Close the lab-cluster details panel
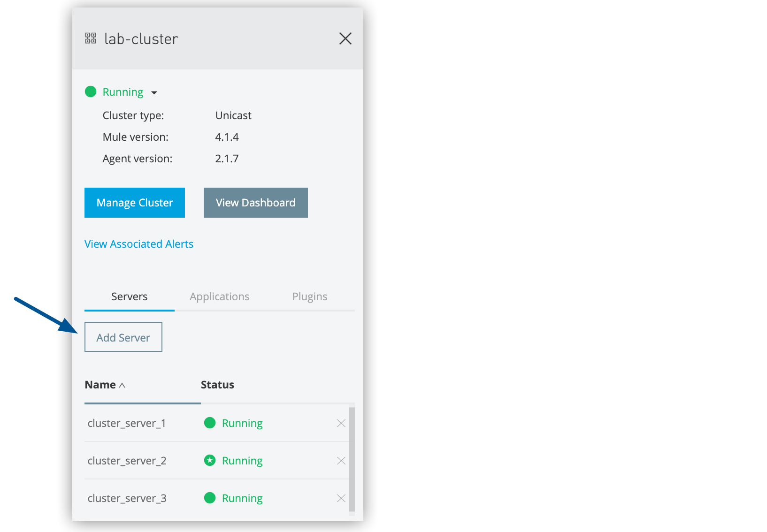The height and width of the screenshot is (532, 767). pyautogui.click(x=345, y=38)
